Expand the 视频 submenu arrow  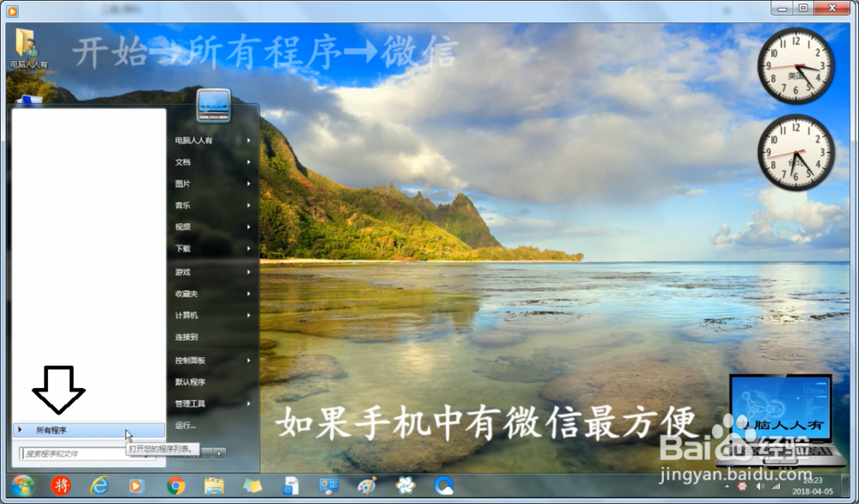[x=249, y=227]
